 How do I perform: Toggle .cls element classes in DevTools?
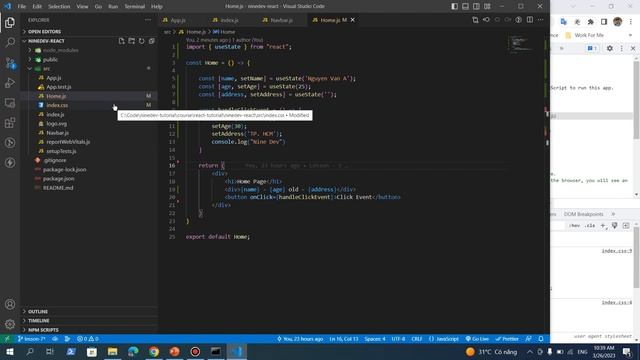(x=589, y=226)
